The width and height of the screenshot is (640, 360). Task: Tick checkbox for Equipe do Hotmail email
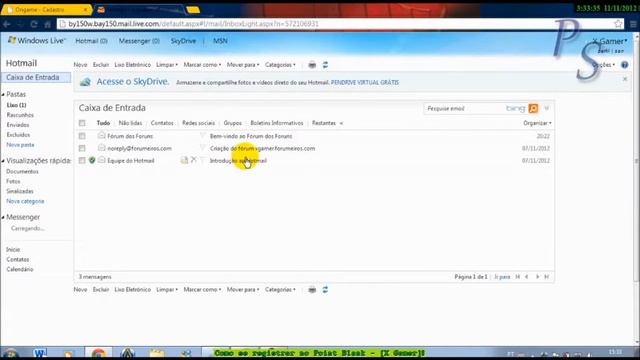(x=82, y=160)
